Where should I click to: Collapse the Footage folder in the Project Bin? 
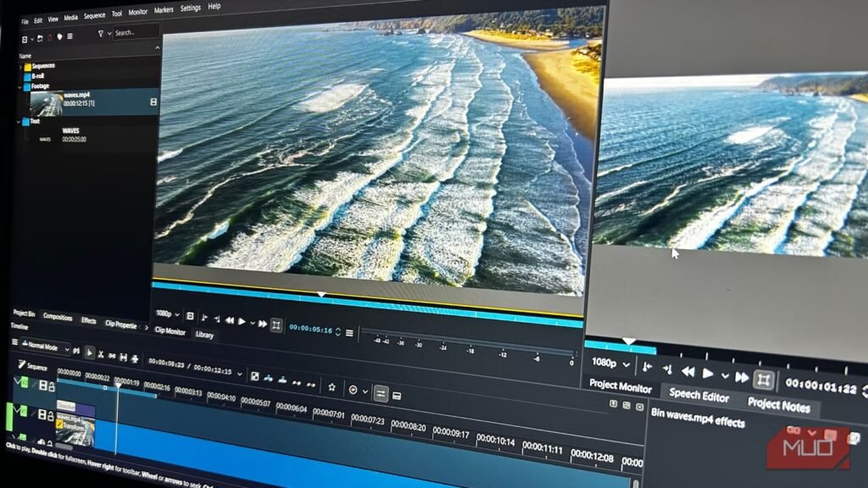click(19, 86)
